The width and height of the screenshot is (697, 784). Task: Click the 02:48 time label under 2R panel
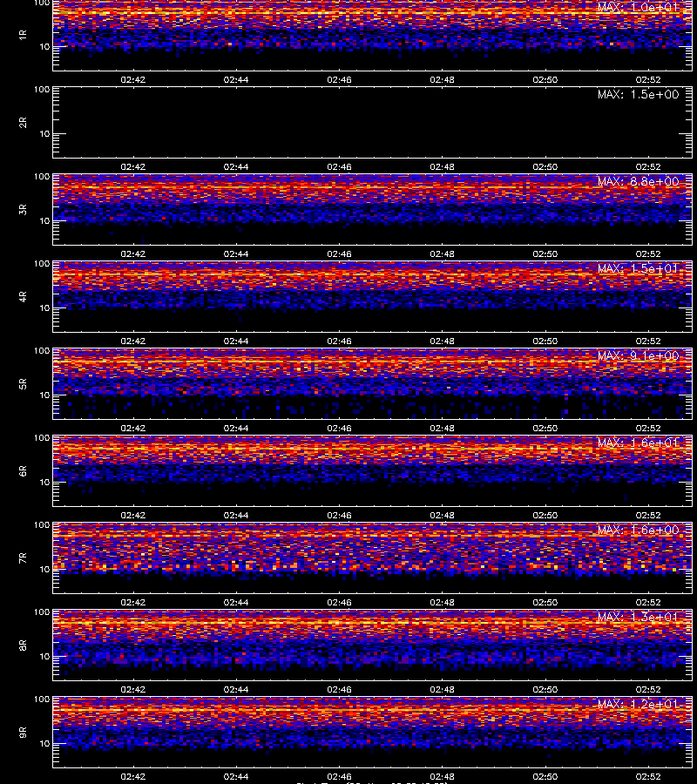pyautogui.click(x=442, y=166)
